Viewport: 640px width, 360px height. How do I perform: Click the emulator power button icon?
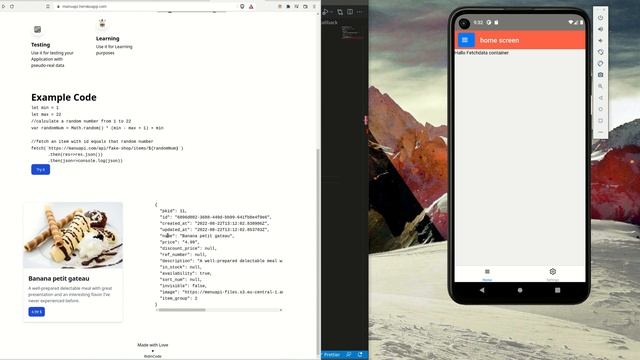[x=600, y=18]
